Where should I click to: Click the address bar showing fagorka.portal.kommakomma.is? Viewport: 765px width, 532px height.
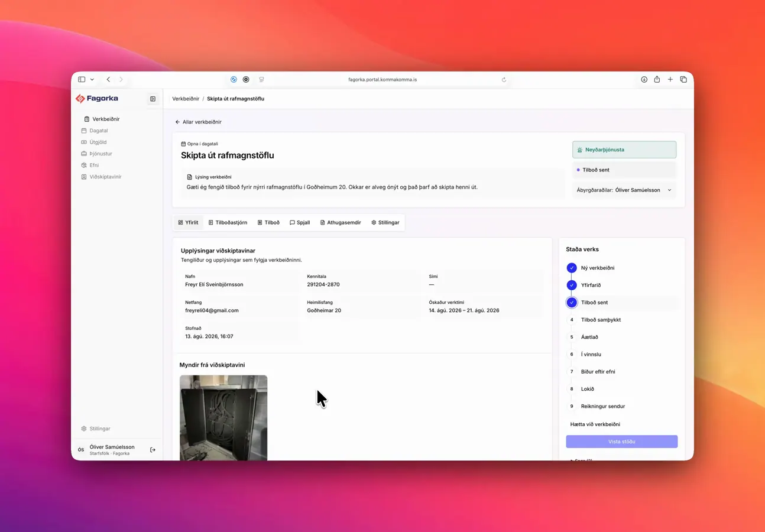[382, 79]
